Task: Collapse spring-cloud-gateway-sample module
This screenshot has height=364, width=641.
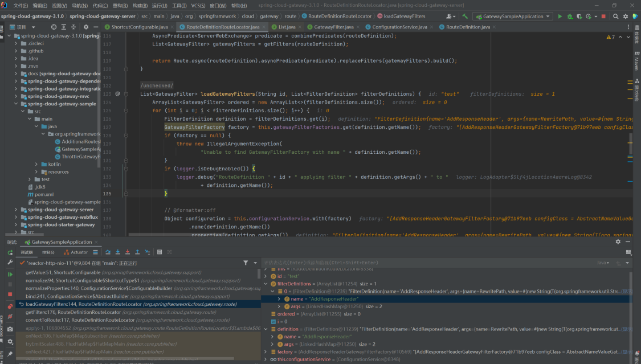Action: coord(16,104)
